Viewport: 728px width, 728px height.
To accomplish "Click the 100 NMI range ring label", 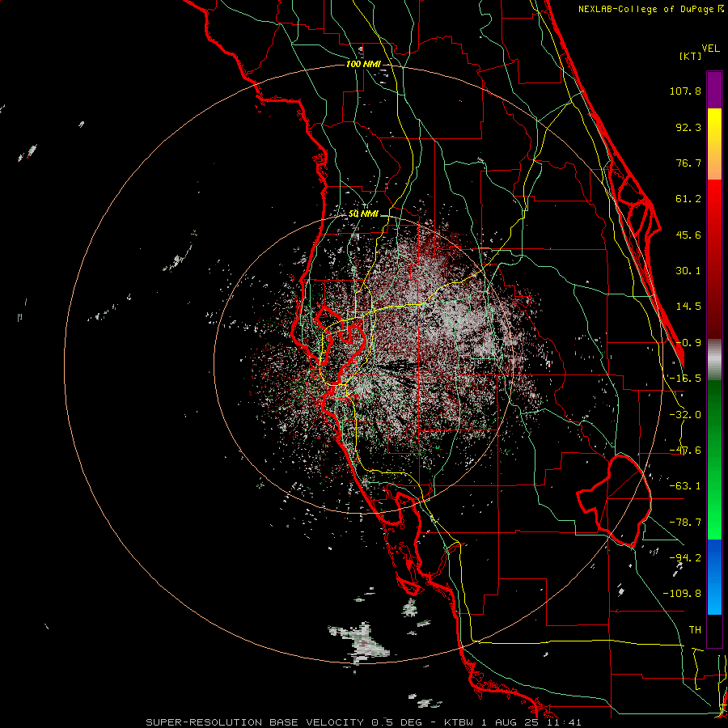I will [x=363, y=64].
